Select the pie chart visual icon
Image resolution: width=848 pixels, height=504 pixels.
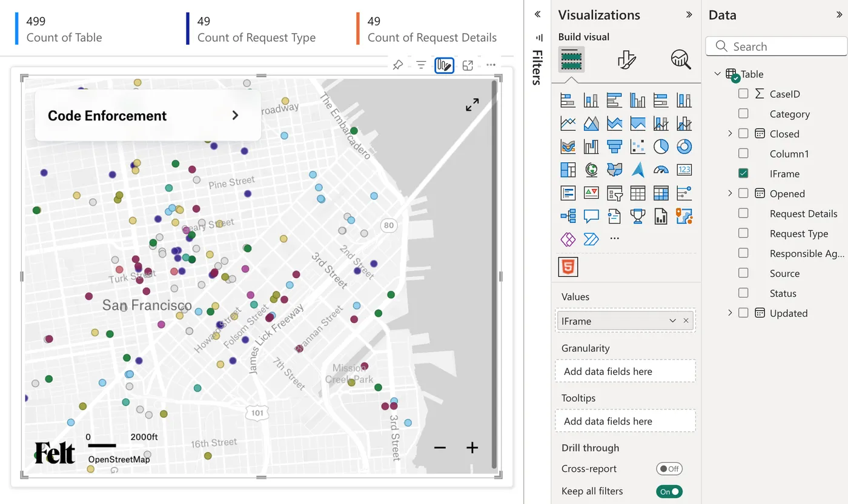pos(661,147)
